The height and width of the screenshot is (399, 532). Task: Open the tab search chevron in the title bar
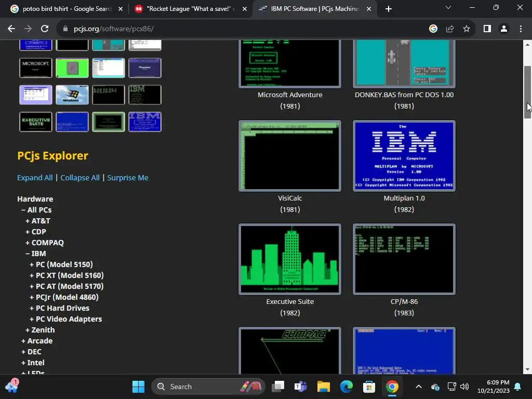coord(448,7)
